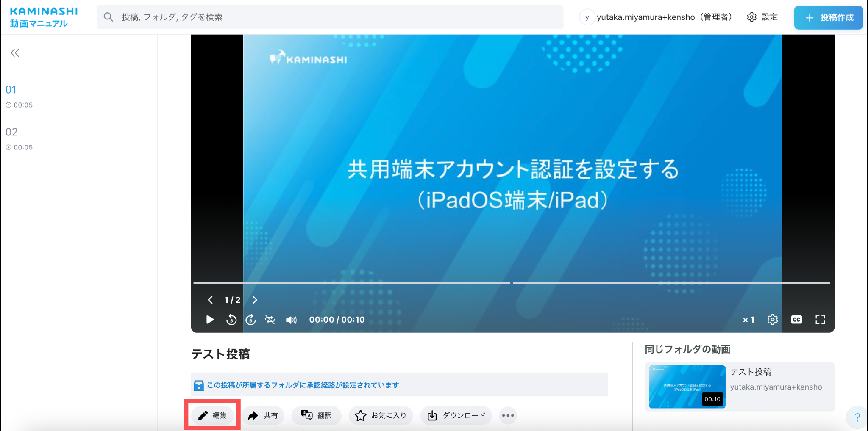This screenshot has height=431, width=868.
Task: Click the テスト投稿 post heading
Action: [220, 354]
